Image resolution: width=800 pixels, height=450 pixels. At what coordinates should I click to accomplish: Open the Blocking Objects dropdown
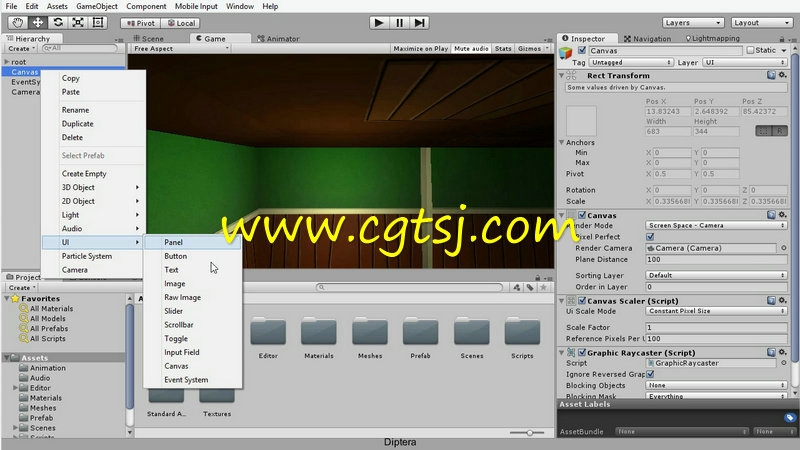[716, 385]
